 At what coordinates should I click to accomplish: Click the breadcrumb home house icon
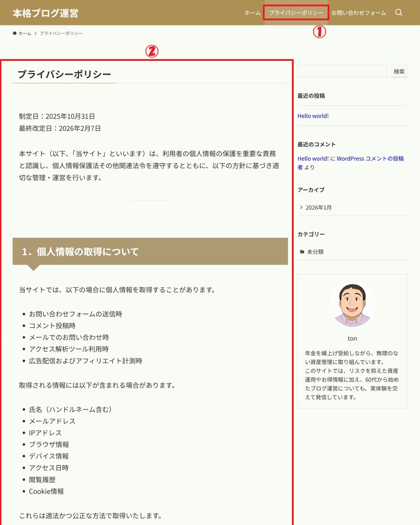[x=15, y=33]
